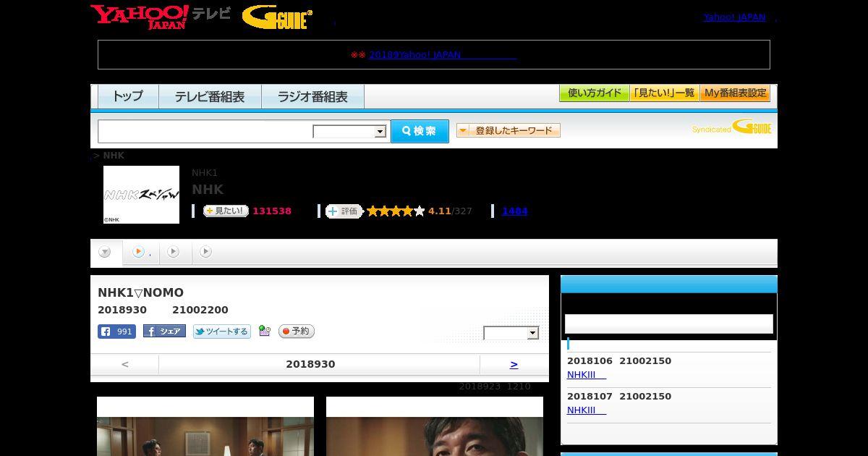Click the 2018107 21002150 schedule entry

619,396
